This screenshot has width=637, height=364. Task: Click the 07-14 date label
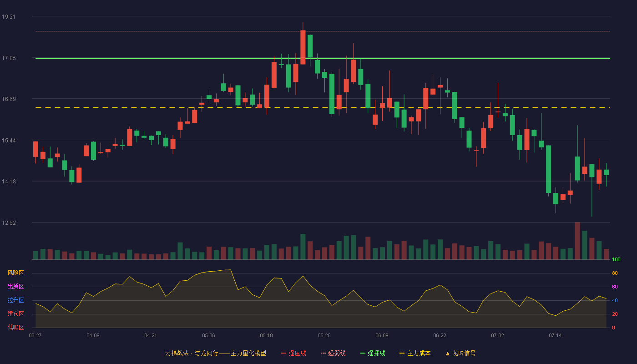(x=555, y=335)
